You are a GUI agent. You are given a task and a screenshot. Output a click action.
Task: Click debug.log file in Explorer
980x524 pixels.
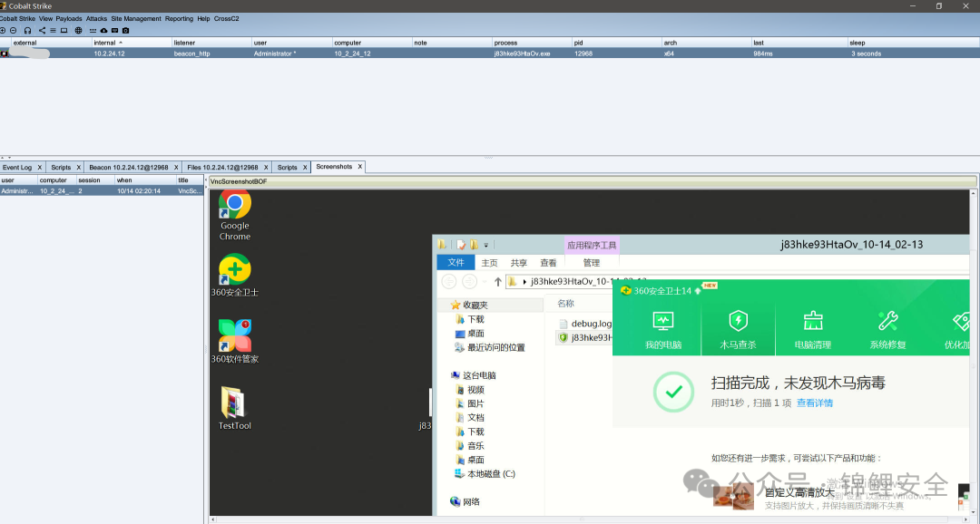point(584,324)
